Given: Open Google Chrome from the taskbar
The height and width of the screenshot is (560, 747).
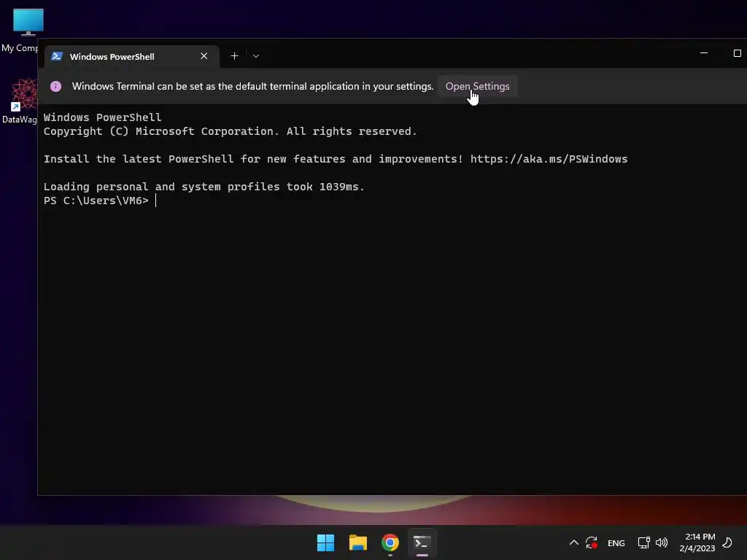Looking at the screenshot, I should 390,542.
